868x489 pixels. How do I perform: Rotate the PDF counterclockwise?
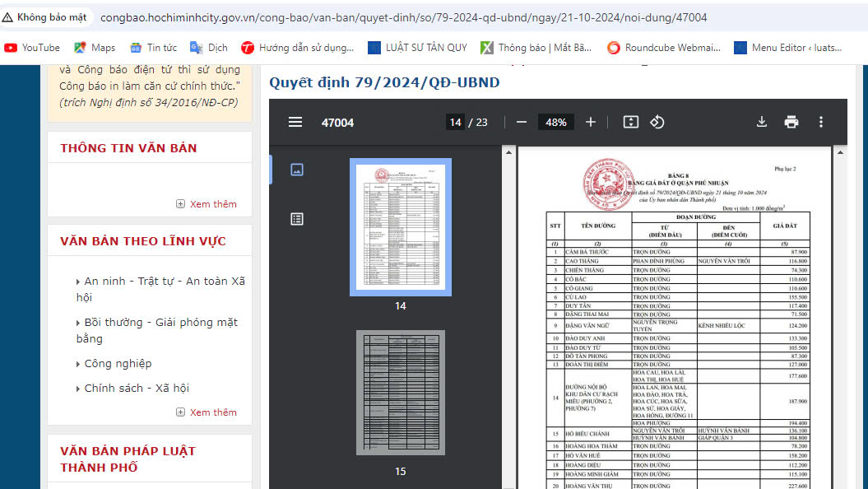coord(657,122)
